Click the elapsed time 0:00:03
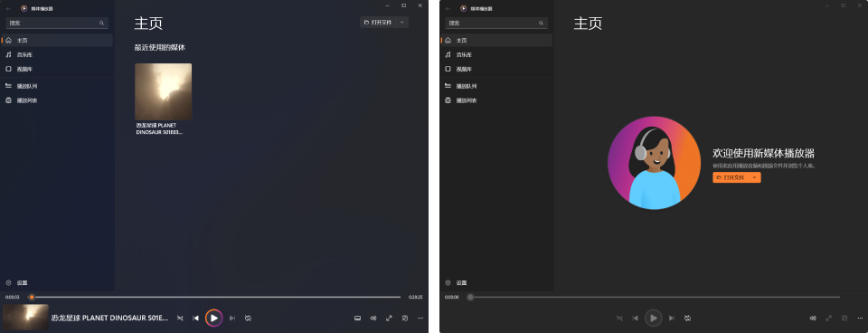 pos(12,297)
